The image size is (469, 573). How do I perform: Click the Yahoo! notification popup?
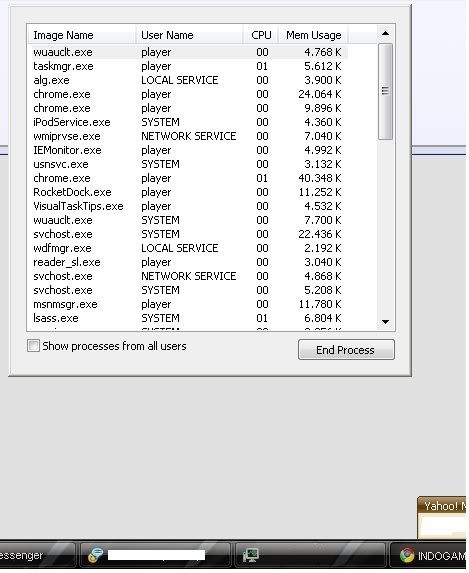tap(442, 517)
